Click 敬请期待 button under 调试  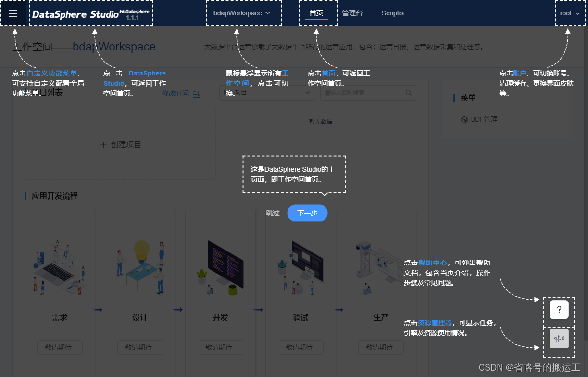coord(300,347)
